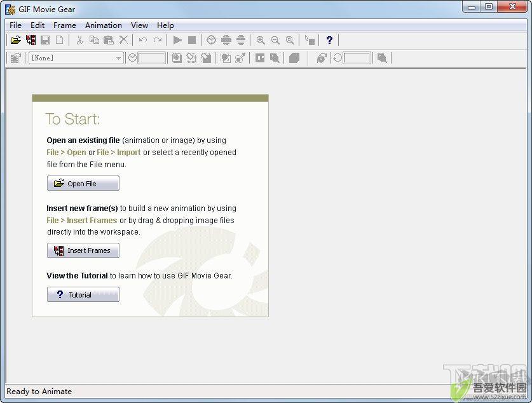Click the Cut scissors icon
The image size is (532, 403).
point(79,40)
